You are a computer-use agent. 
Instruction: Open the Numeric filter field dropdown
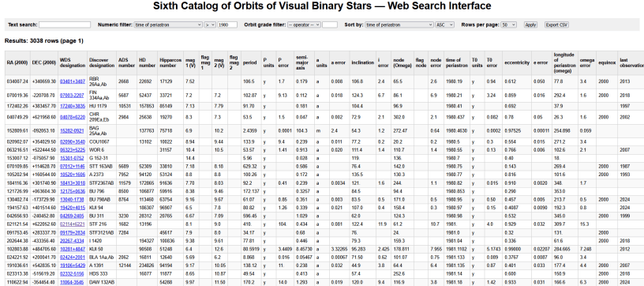(168, 24)
